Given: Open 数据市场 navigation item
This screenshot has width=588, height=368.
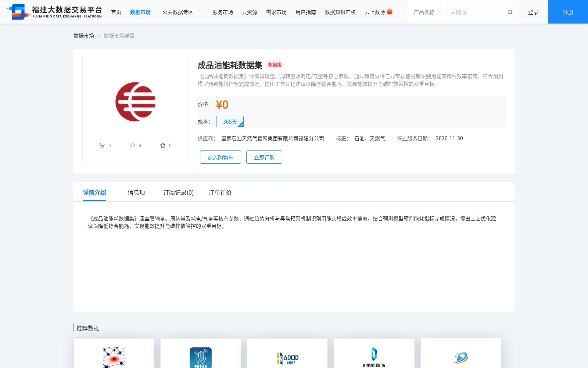Looking at the screenshot, I should [140, 12].
